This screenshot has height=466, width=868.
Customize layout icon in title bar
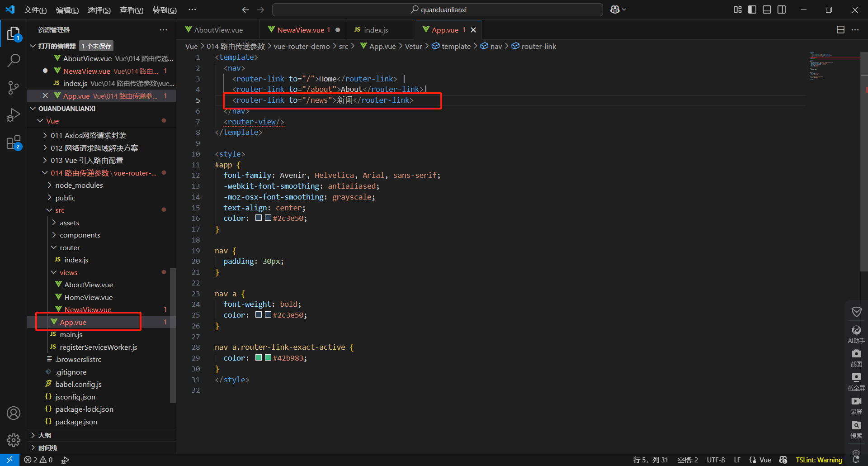[738, 10]
